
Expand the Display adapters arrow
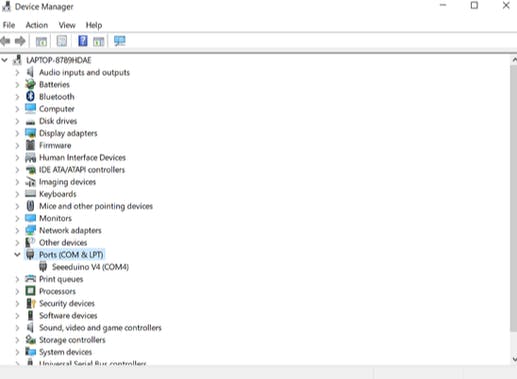(17, 133)
